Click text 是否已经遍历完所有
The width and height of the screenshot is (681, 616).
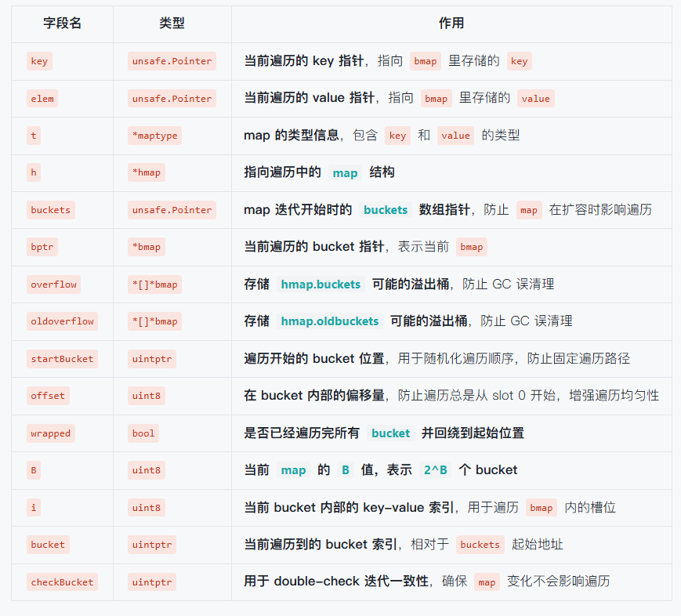pyautogui.click(x=302, y=433)
